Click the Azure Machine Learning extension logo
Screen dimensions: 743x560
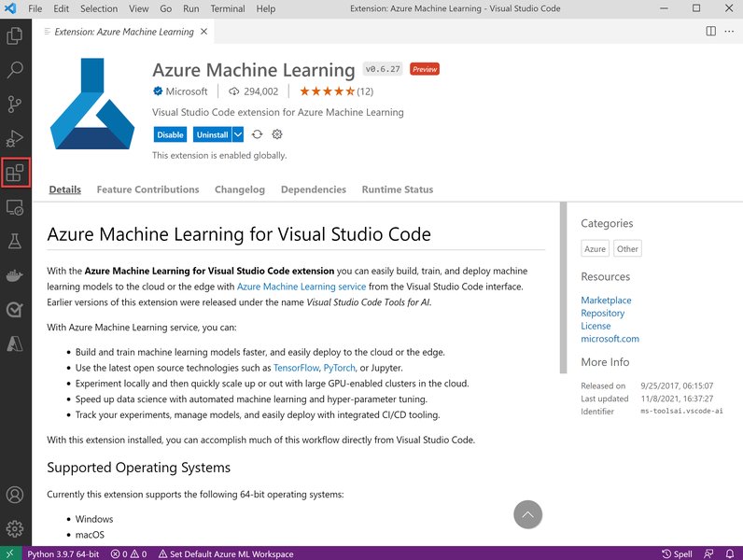92,104
